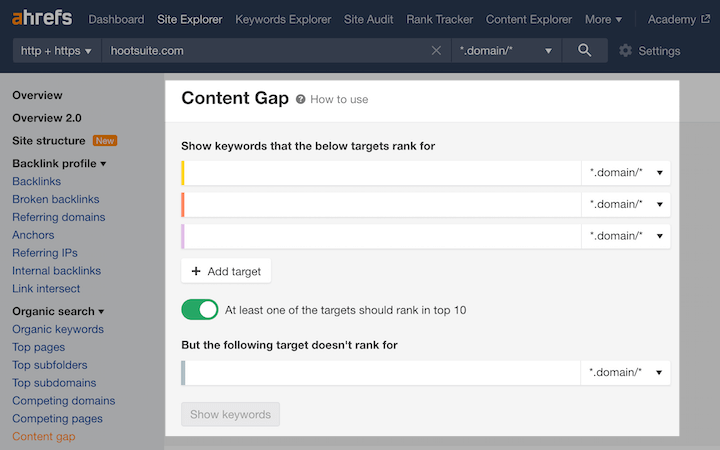Click the search magnifier button

coord(585,50)
